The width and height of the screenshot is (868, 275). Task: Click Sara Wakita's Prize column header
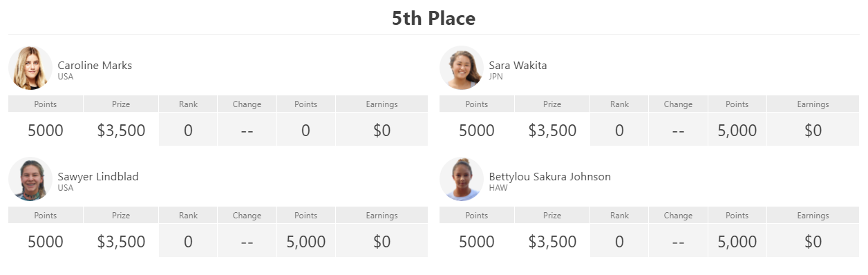click(552, 104)
